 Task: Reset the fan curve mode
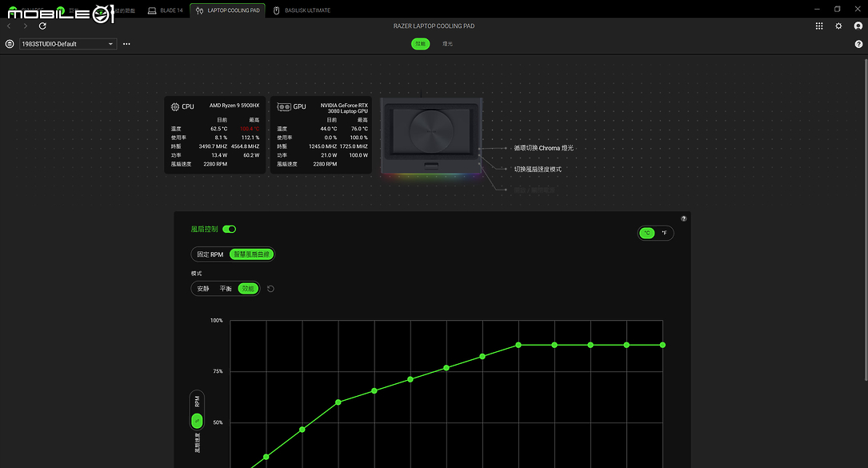click(270, 289)
